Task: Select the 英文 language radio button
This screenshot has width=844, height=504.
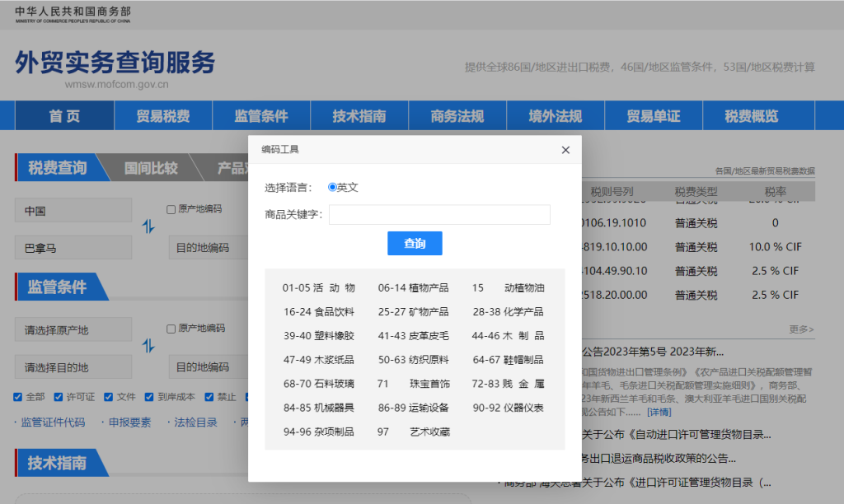Action: pos(332,187)
